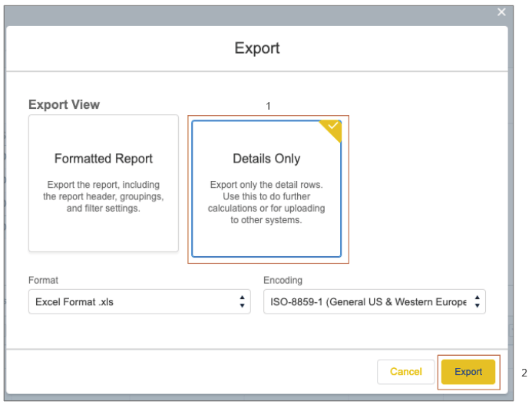Click the Formatted Report description text
The image size is (532, 411).
pyautogui.click(x=104, y=196)
